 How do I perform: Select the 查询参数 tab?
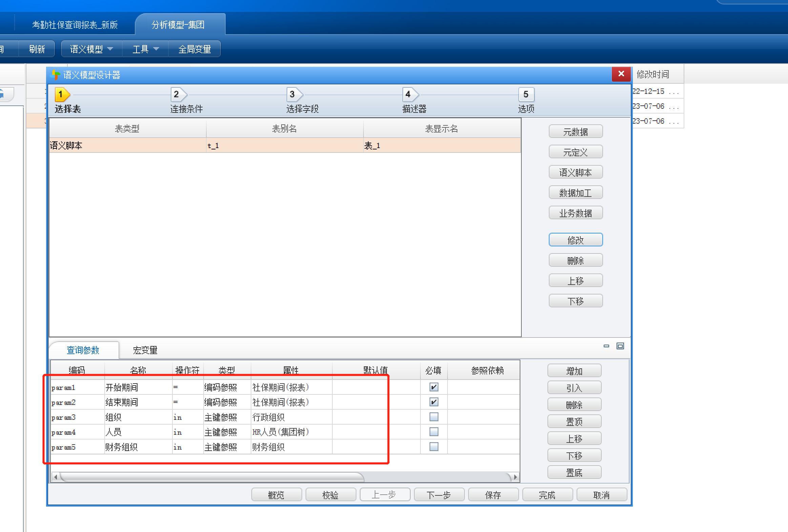[x=83, y=350]
